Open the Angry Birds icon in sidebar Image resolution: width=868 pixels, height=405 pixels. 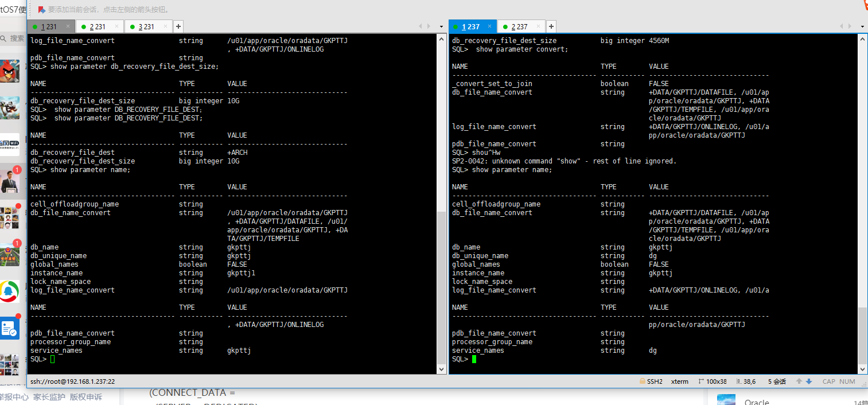(10, 71)
